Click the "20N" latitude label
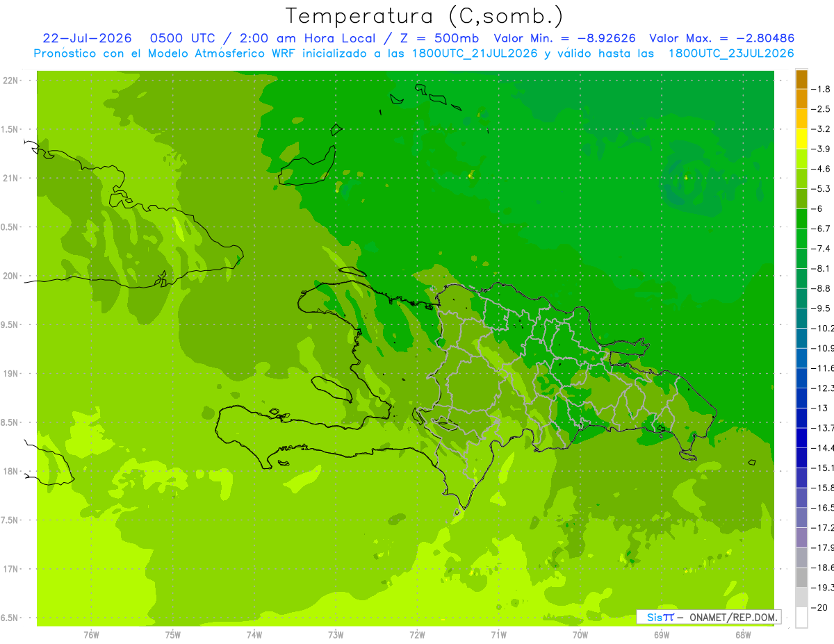The width and height of the screenshot is (834, 644). [x=10, y=276]
